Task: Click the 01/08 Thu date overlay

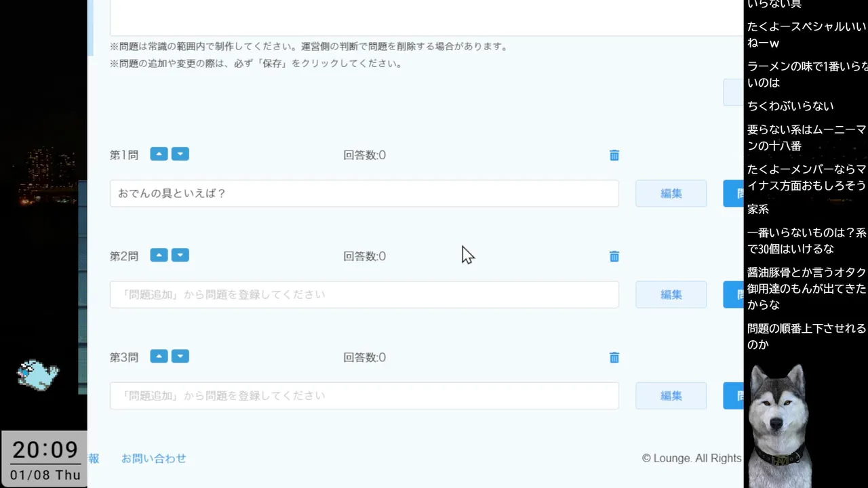Action: (45, 475)
